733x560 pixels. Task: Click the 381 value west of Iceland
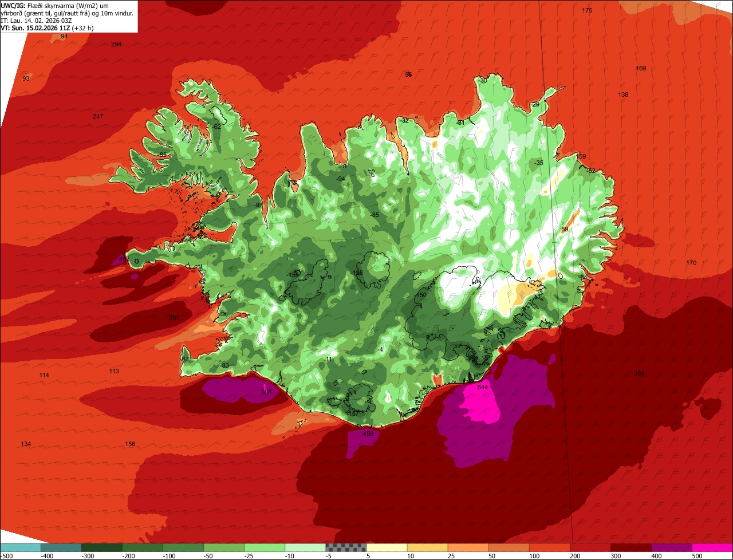click(x=174, y=318)
